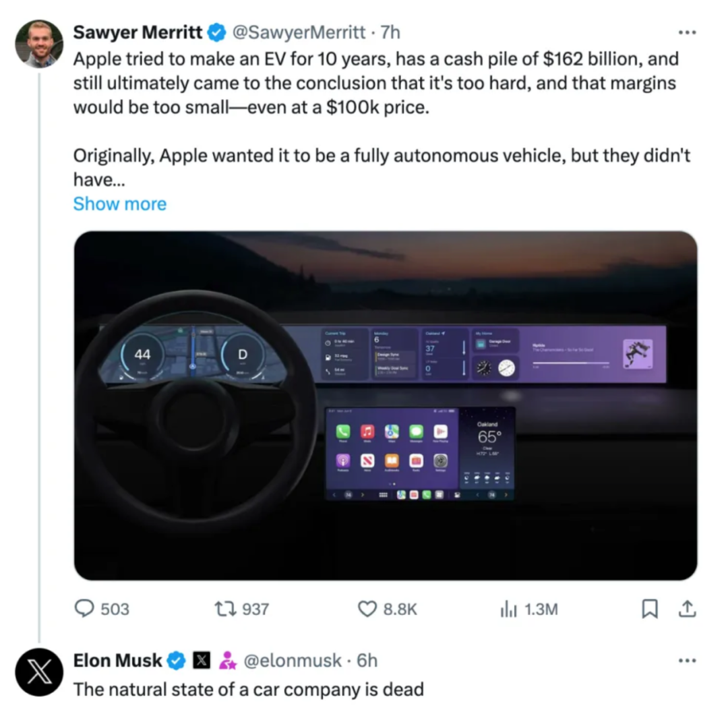Open Sawyer Merritt's profile picture
The image size is (728, 716).
pyautogui.click(x=39, y=44)
